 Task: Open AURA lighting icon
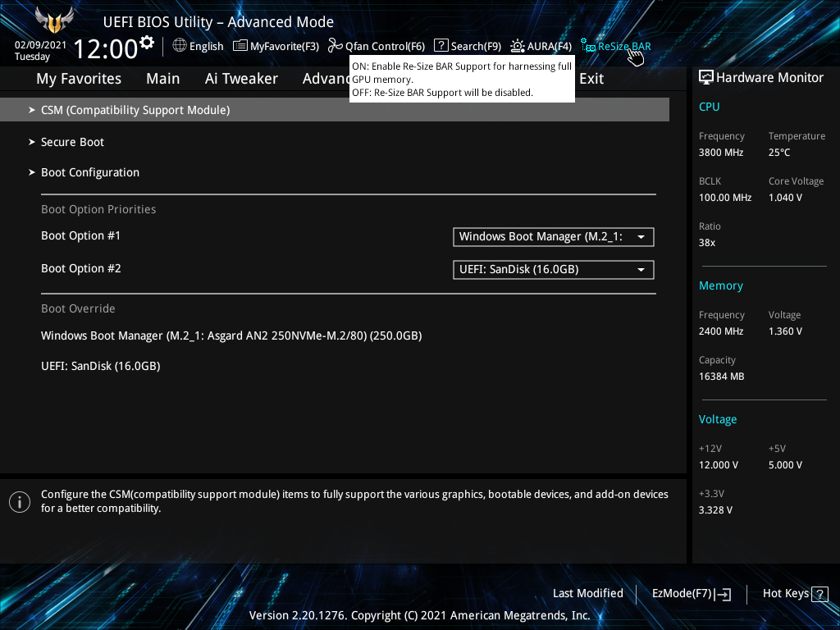click(518, 46)
